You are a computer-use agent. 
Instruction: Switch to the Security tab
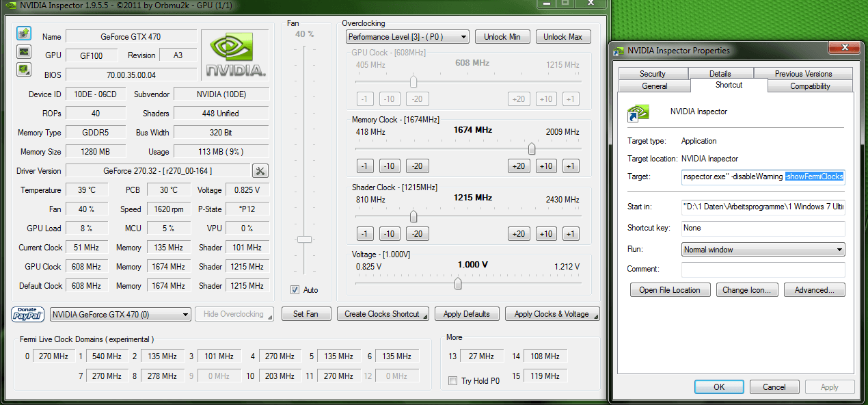(653, 74)
